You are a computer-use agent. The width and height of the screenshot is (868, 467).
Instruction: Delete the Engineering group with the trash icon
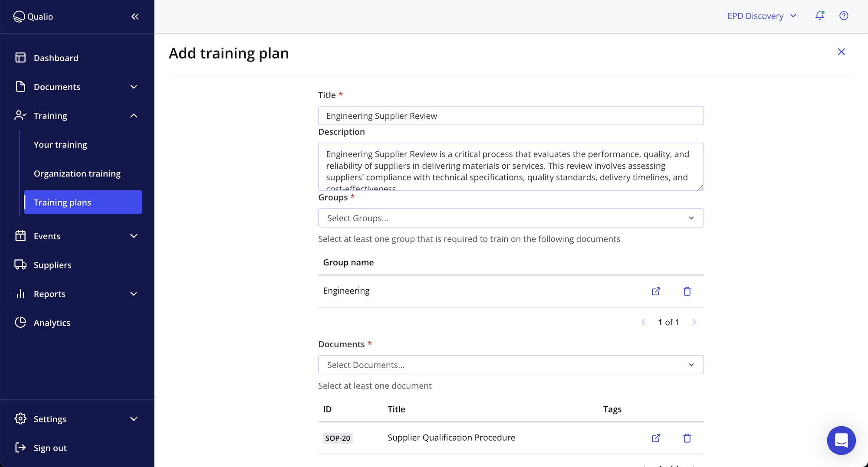pos(687,291)
